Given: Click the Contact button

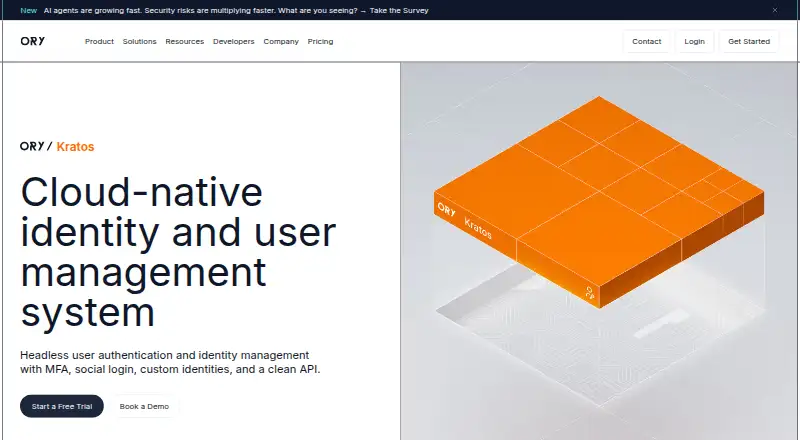Looking at the screenshot, I should (x=646, y=41).
